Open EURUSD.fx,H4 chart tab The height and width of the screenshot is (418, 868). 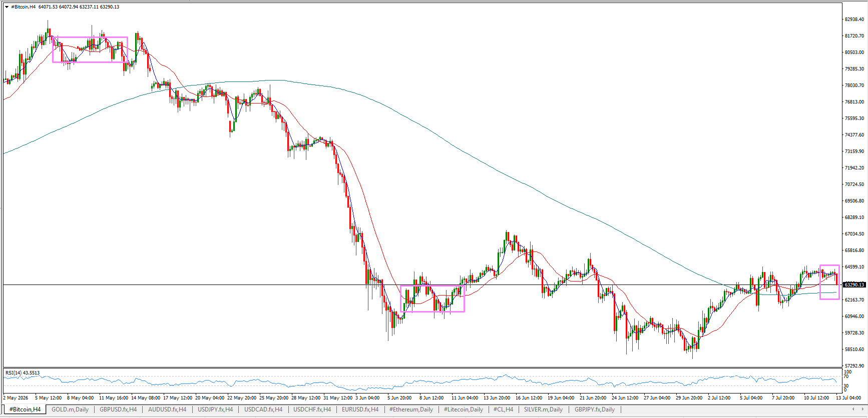[360, 409]
